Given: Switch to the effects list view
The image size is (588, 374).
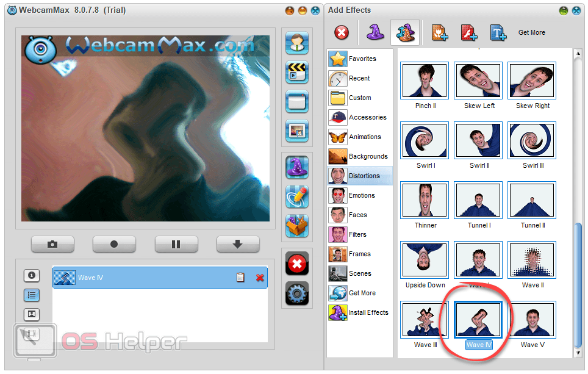Looking at the screenshot, I should [x=31, y=295].
